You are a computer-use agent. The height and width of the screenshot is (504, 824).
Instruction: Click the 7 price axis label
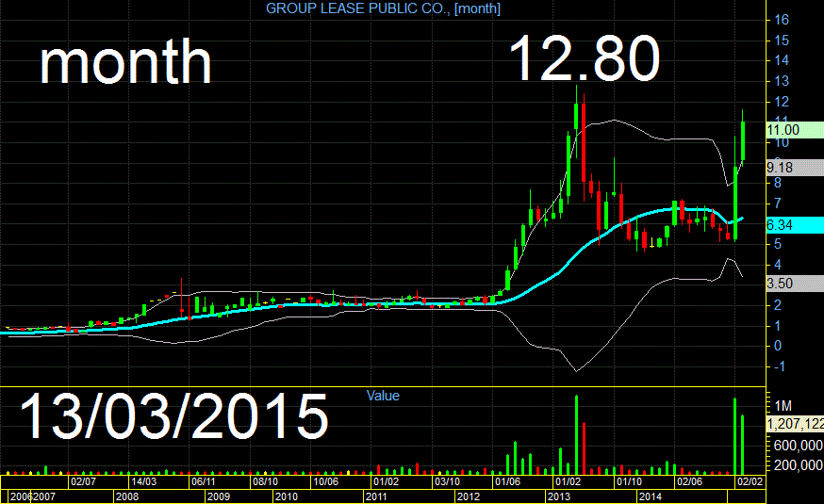[x=778, y=203]
